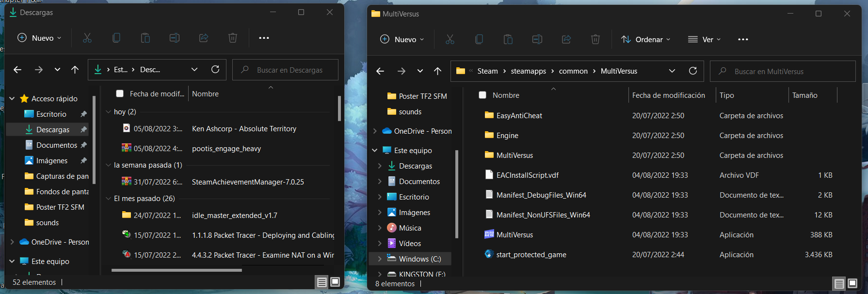Click search box 'Buscar en MultiVersus'
This screenshot has height=294, width=868.
point(783,71)
